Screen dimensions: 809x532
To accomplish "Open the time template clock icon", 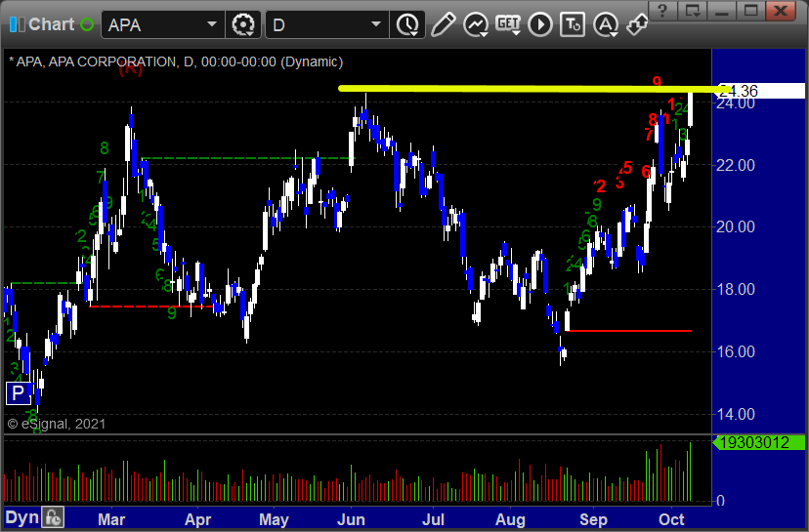I will tap(408, 24).
